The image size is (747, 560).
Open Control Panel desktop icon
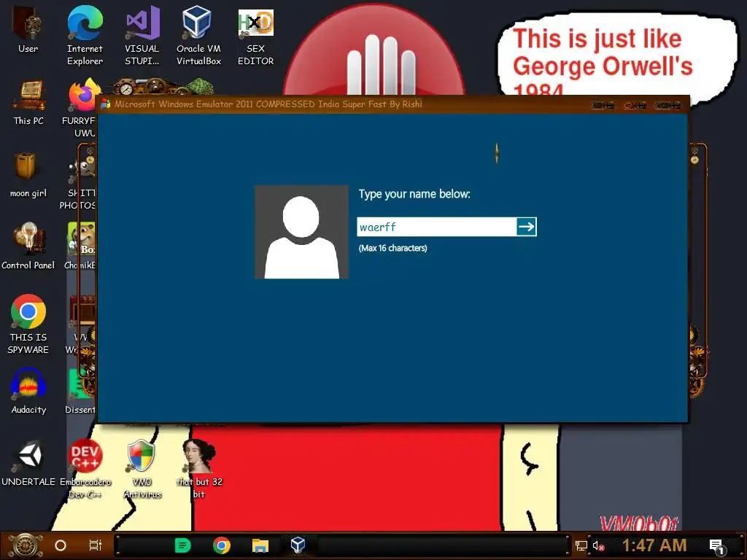coord(28,246)
